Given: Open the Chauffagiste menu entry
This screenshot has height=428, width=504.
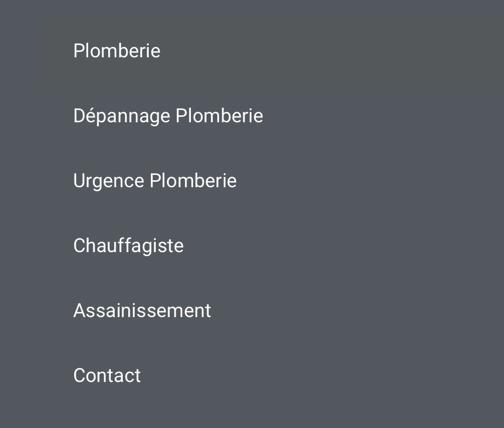Looking at the screenshot, I should pos(128,246).
